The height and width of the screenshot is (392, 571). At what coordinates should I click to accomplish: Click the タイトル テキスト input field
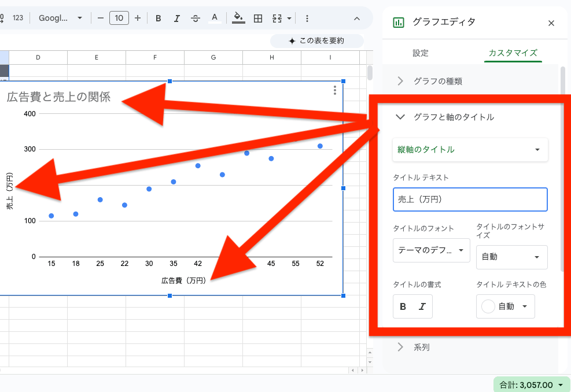coord(470,199)
